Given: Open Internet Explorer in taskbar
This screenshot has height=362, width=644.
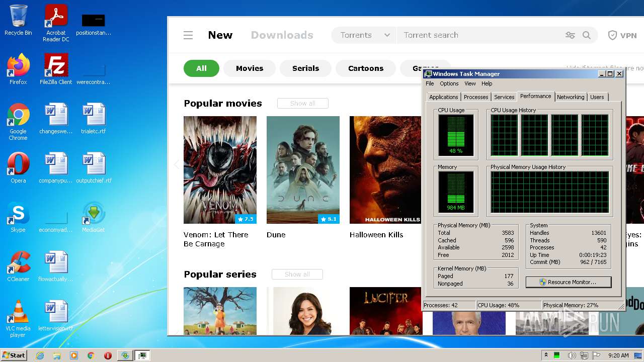Looking at the screenshot, I should 40,355.
